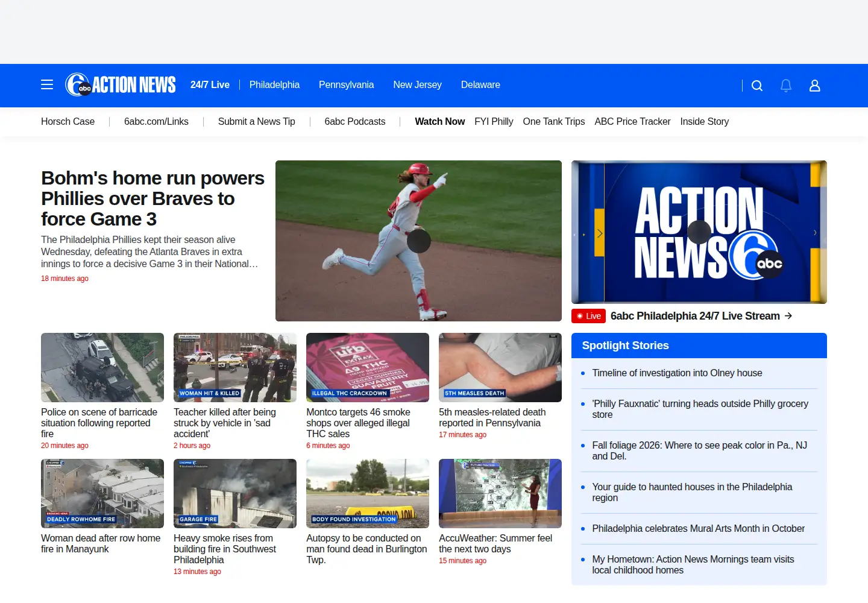Open the Illegal THC Crackdown thumbnail
Screen dimensions: 868x603
368,367
